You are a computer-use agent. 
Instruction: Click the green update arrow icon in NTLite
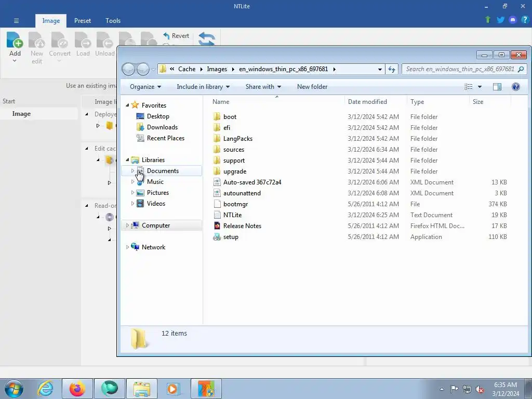[x=488, y=20]
